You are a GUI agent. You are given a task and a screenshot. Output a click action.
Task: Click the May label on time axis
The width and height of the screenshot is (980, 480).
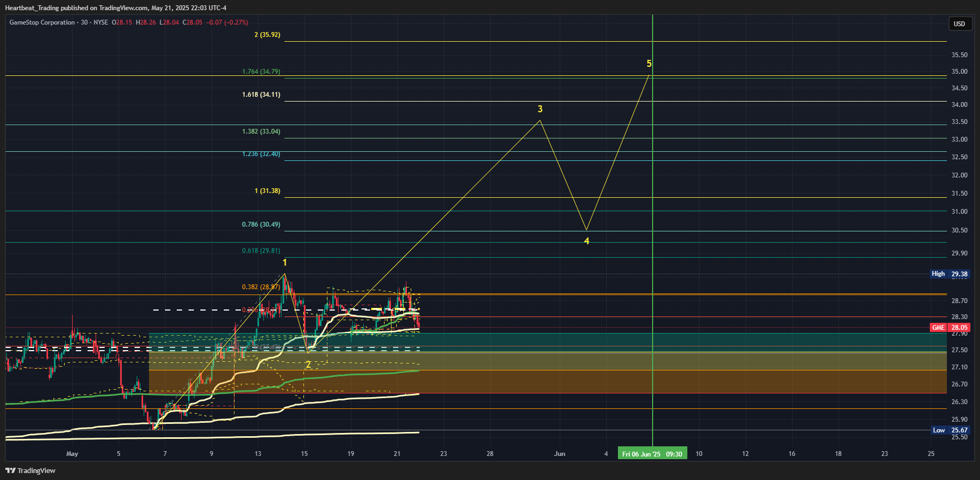pos(72,454)
